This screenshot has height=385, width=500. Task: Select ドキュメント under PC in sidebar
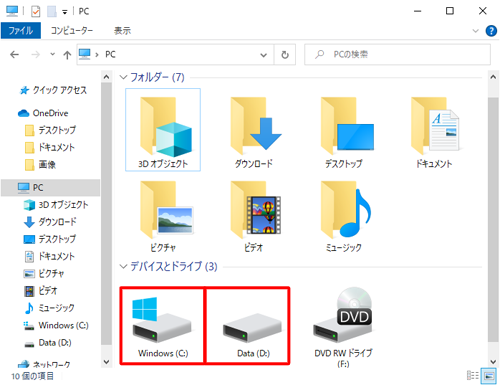pyautogui.click(x=49, y=256)
